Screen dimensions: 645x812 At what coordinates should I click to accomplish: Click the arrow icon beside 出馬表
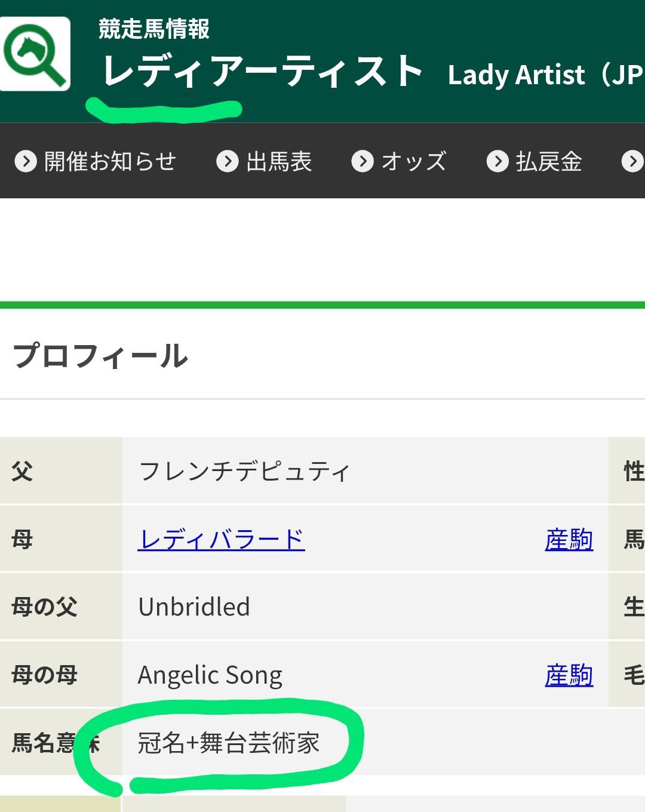228,161
